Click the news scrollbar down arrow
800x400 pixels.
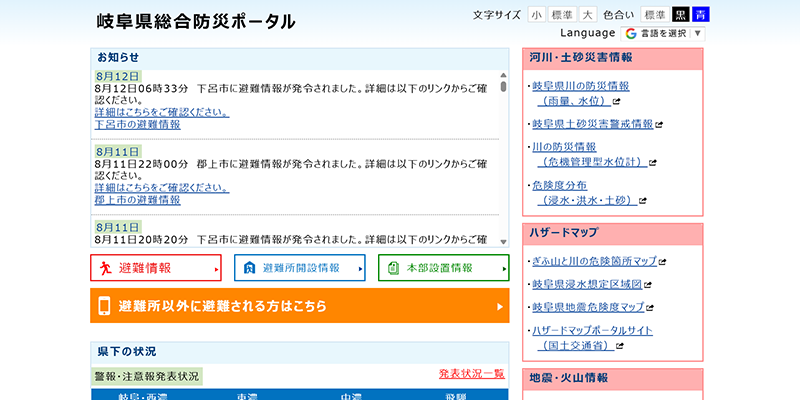click(x=504, y=242)
